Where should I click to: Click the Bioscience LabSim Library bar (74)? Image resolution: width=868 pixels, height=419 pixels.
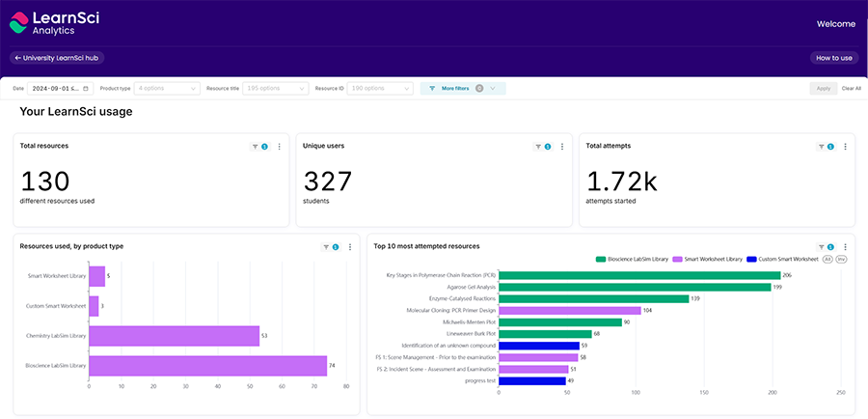tap(208, 366)
